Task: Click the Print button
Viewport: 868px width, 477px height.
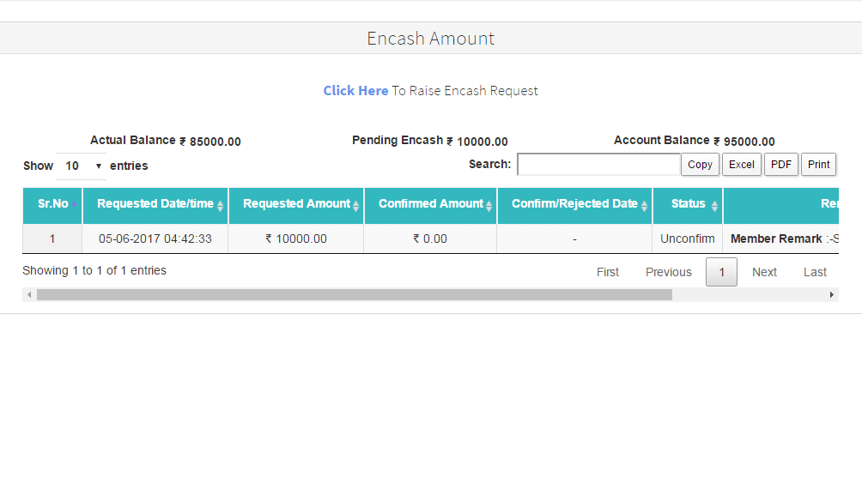Action: point(818,165)
